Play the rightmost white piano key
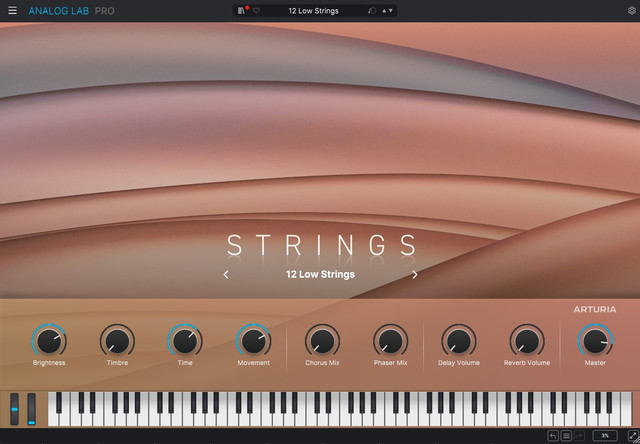Image resolution: width=640 pixels, height=444 pixels. (x=627, y=409)
